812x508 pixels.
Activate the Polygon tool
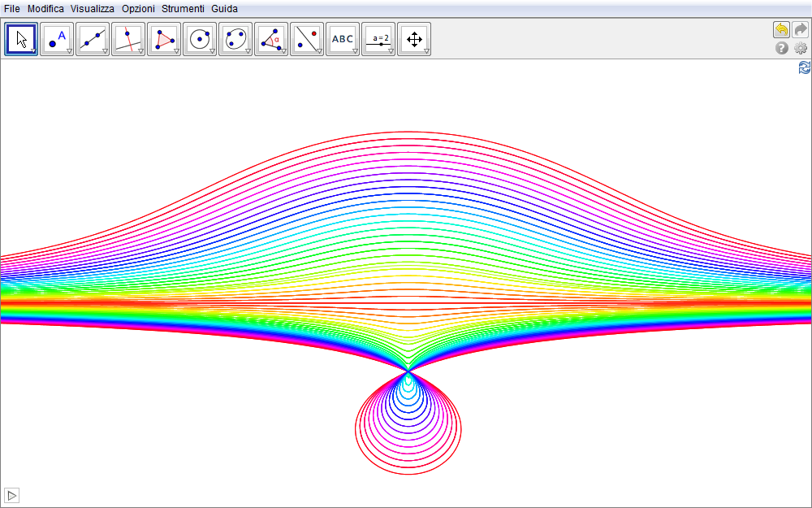[x=164, y=38]
